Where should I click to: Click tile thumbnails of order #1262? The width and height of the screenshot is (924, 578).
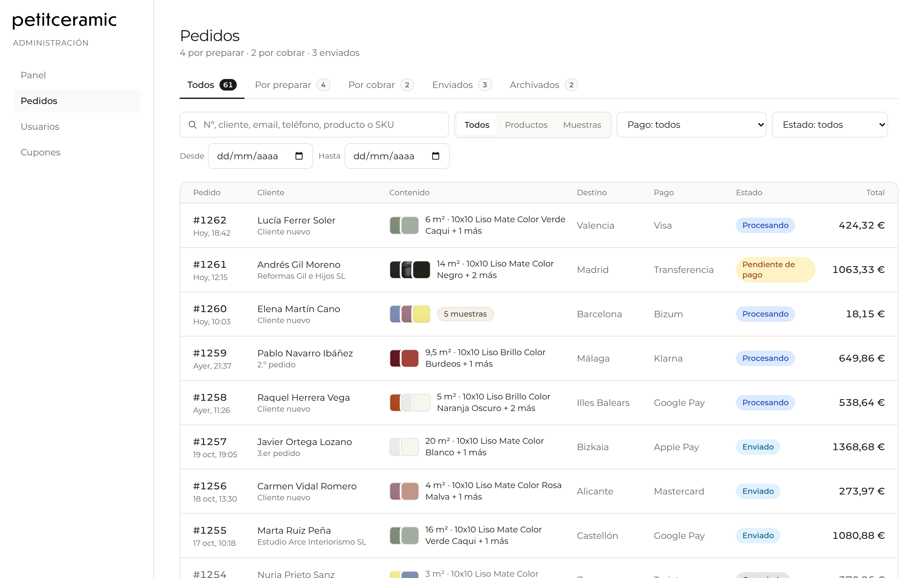404,225
